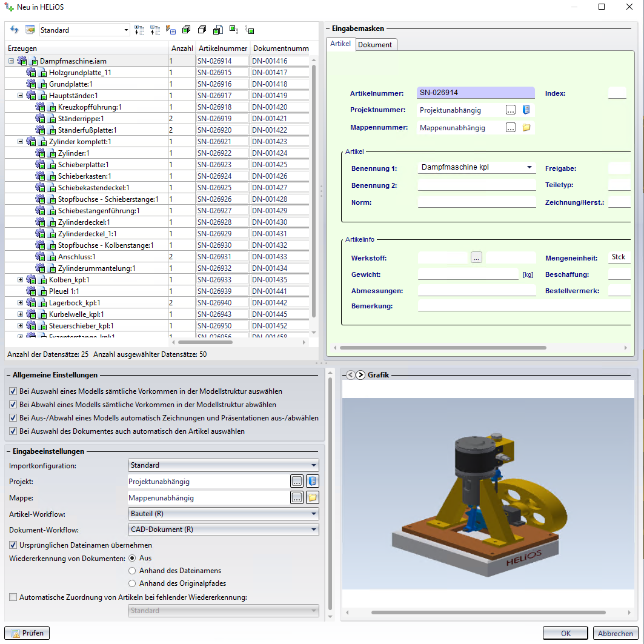Open the Benennung 1 dropdown

click(x=530, y=167)
